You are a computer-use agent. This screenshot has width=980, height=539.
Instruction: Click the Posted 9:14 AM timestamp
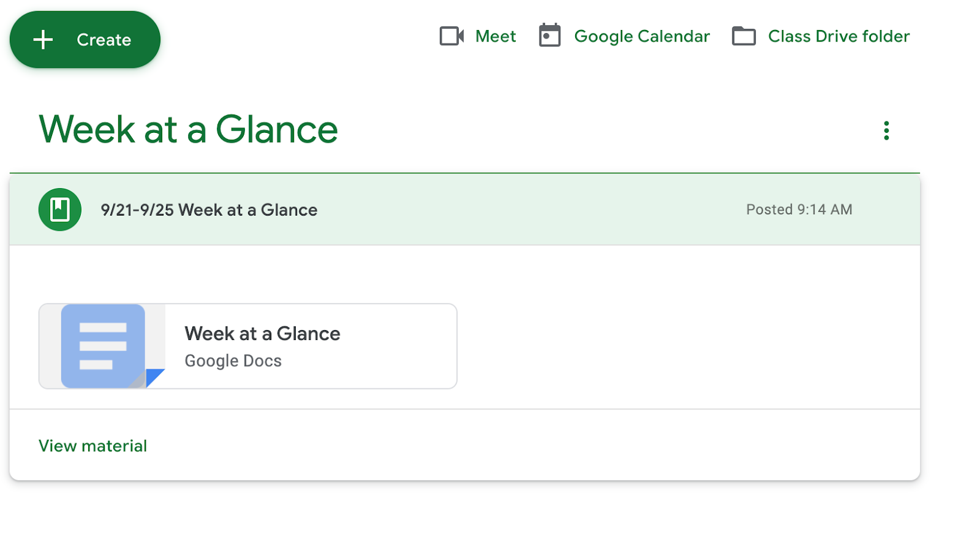[x=799, y=209]
